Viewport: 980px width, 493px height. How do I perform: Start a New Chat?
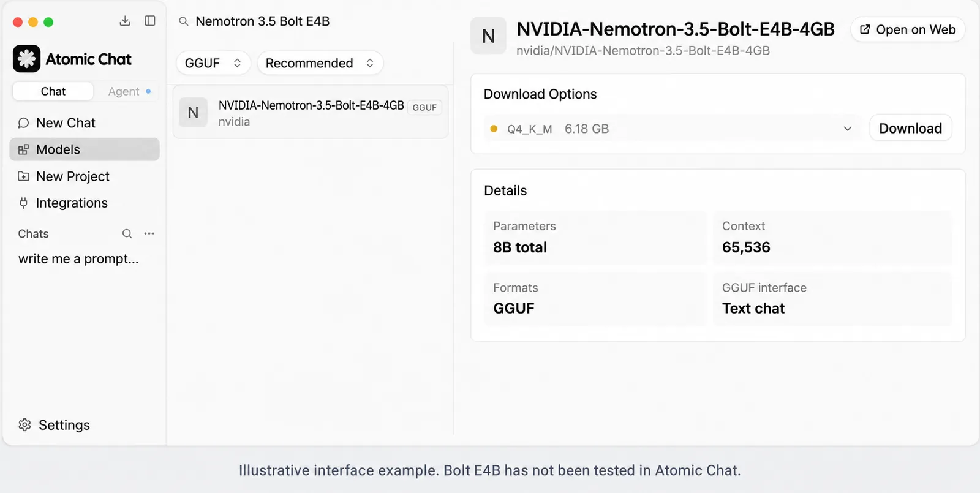point(85,123)
